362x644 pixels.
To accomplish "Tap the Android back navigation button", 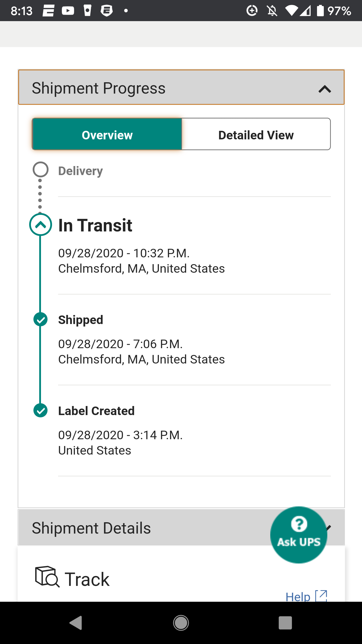I will click(76, 623).
